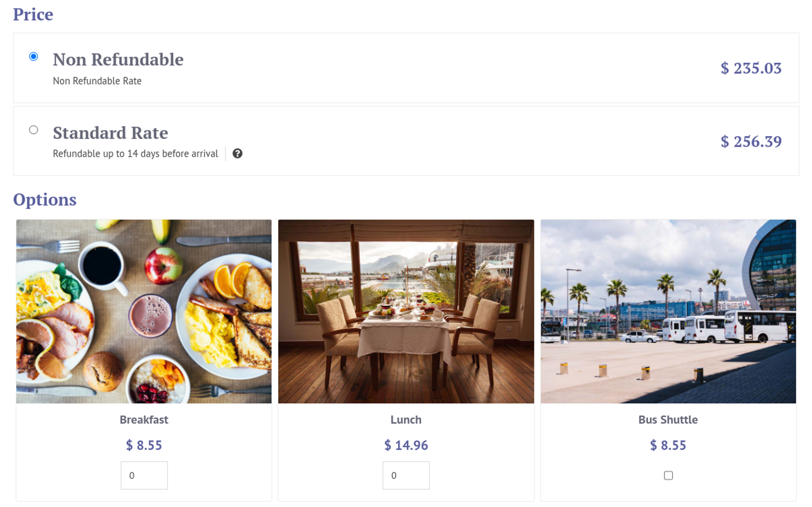The height and width of the screenshot is (507, 812).
Task: Click the Lunch option label
Action: pyautogui.click(x=406, y=420)
